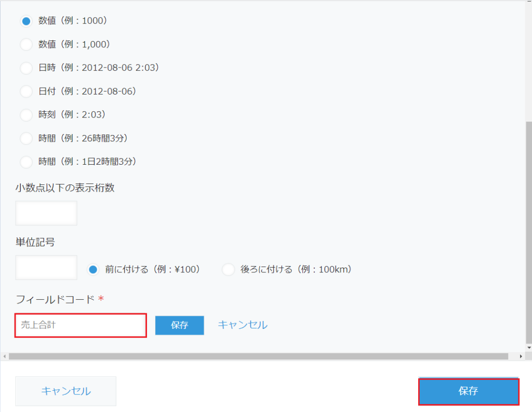532x412 pixels.
Task: Click the フィールドコード label
Action: (x=55, y=299)
